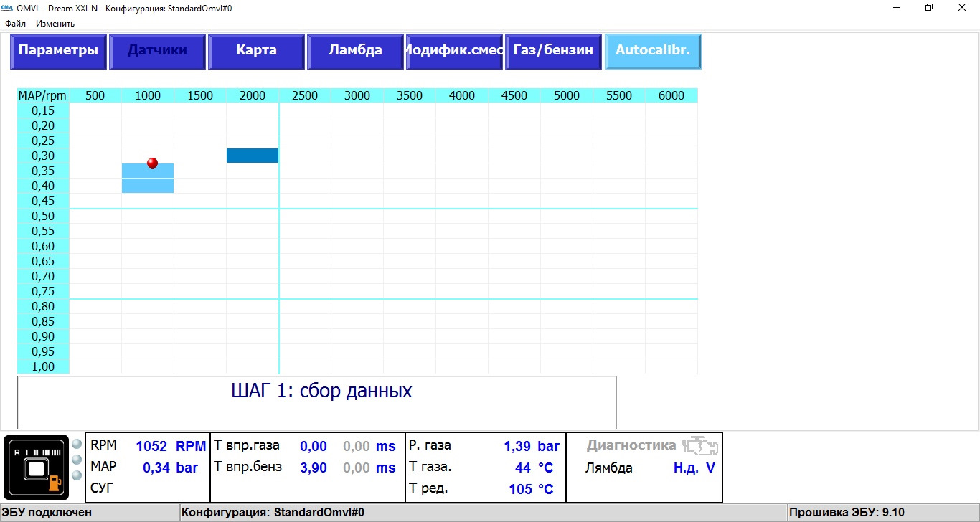Viewport: 980px width, 522px height.
Task: Open the Модифик.смеси tab
Action: [454, 51]
